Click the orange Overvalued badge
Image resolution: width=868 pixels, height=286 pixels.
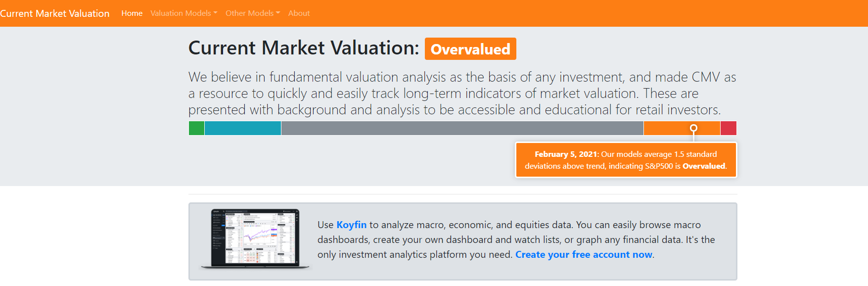coord(470,49)
